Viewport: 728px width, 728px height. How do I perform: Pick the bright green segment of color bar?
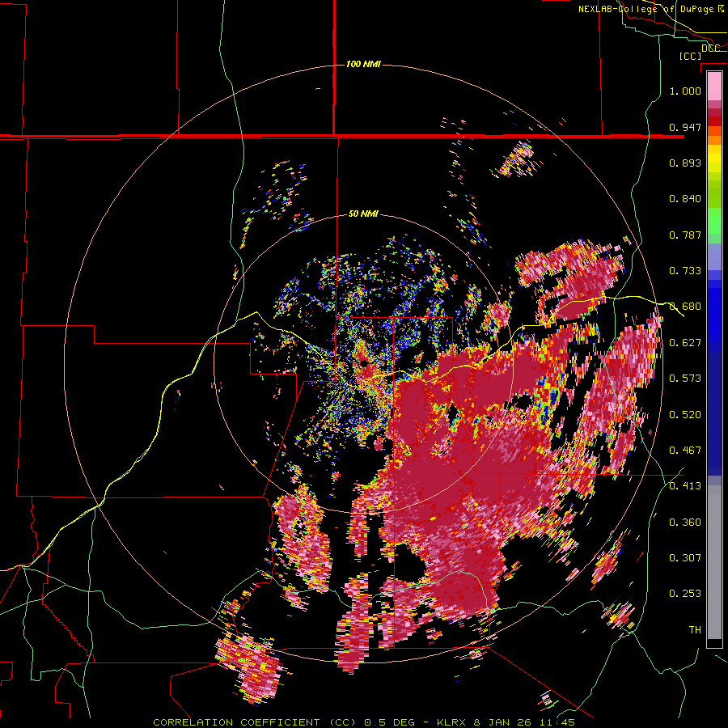[714, 221]
